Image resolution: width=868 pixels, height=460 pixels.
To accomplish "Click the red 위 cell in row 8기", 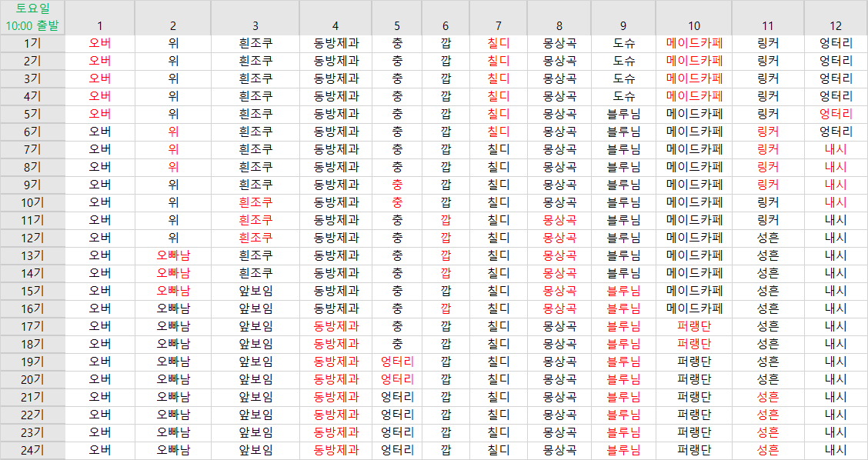I will point(173,167).
